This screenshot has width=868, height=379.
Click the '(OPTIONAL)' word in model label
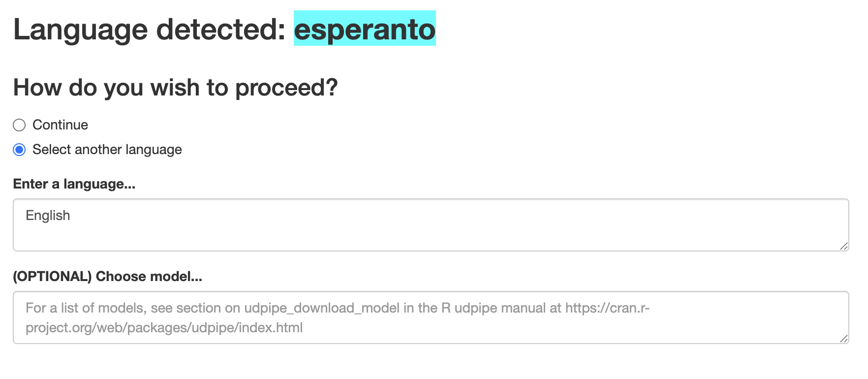(52, 277)
